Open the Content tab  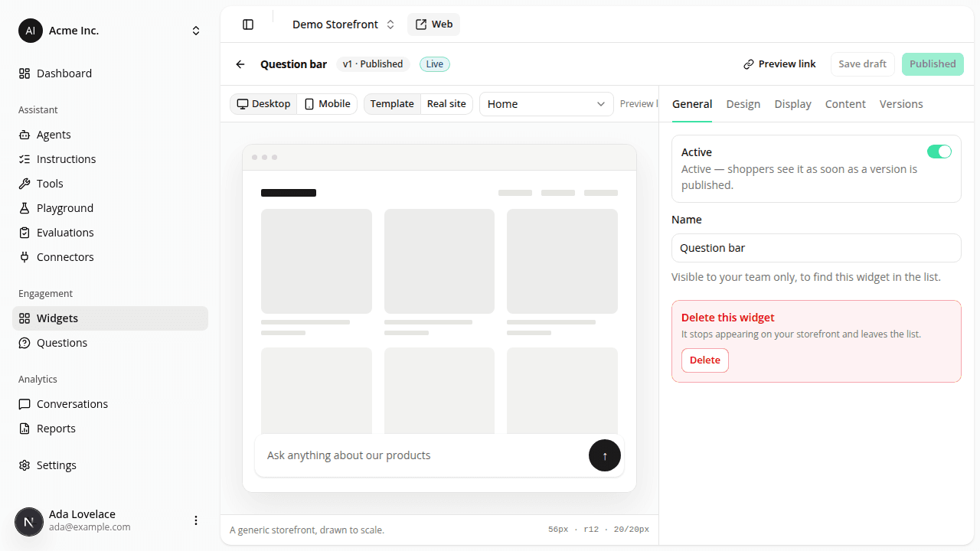[845, 104]
